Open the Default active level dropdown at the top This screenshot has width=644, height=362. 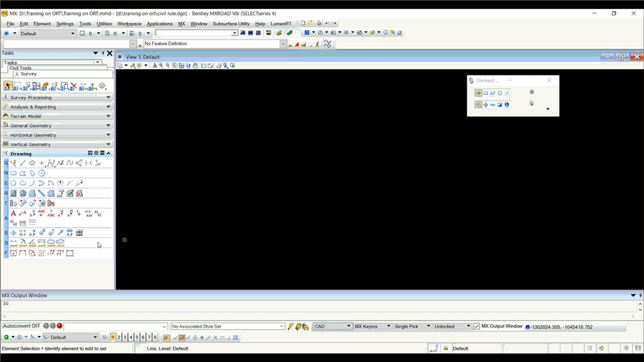[x=48, y=34]
